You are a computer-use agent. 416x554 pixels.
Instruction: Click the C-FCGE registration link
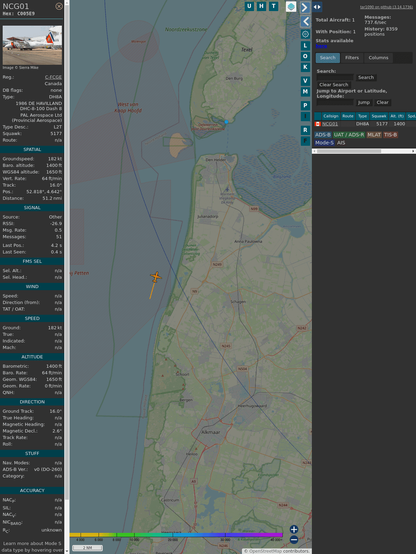(x=53, y=77)
